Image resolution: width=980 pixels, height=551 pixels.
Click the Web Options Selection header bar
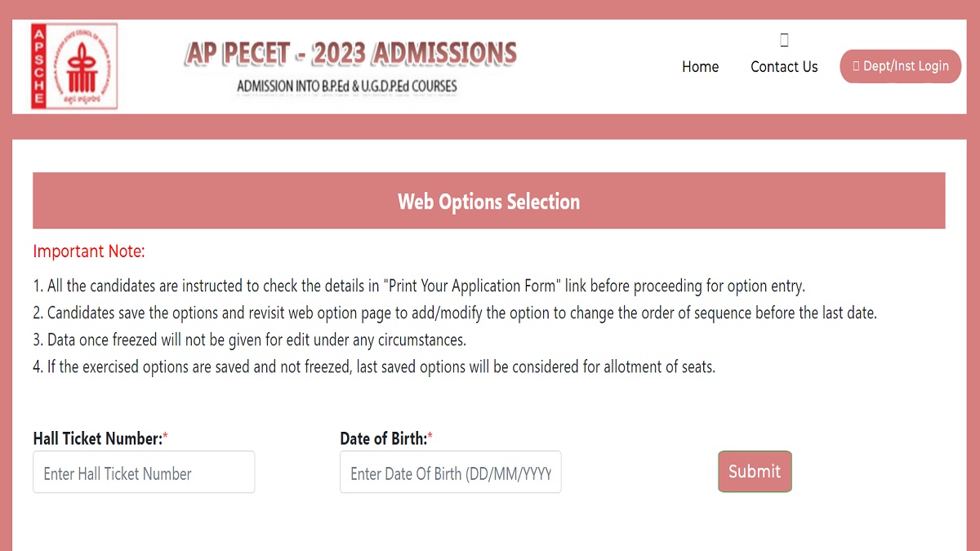[488, 201]
